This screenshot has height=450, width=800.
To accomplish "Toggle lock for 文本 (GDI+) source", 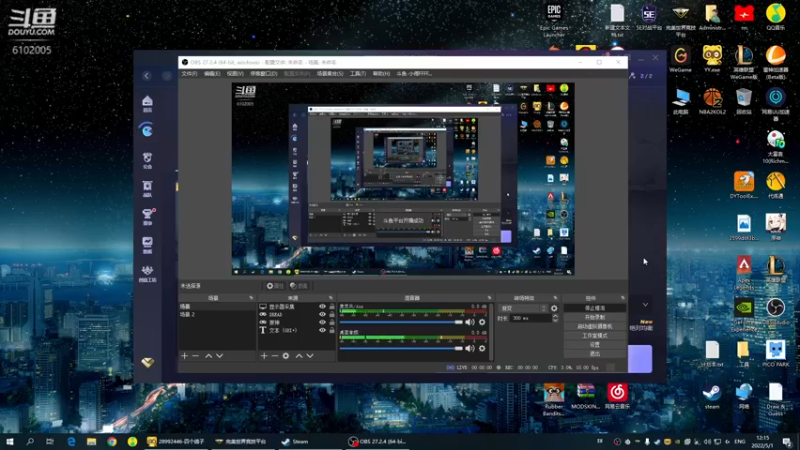I will [332, 330].
